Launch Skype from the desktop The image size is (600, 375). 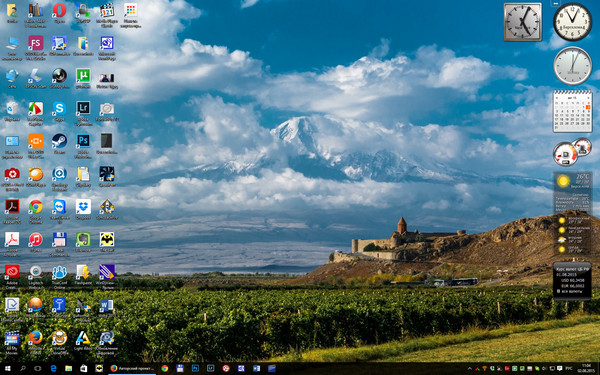59,111
